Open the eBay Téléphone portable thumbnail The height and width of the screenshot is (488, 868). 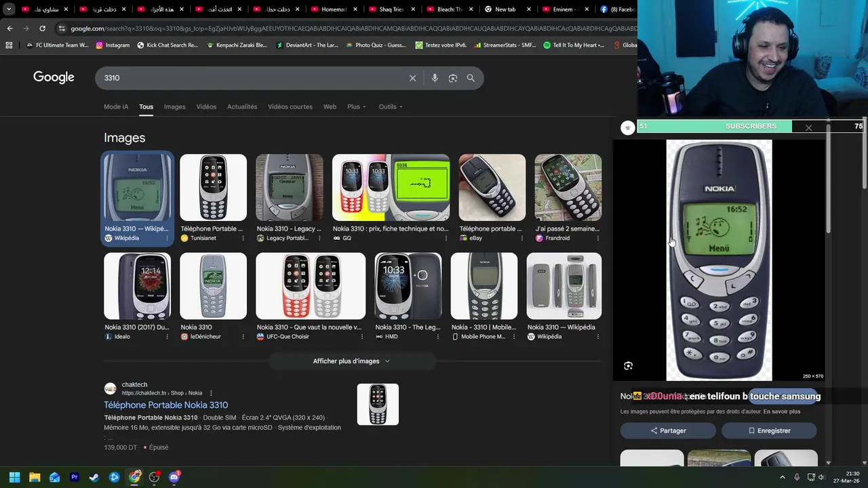point(492,188)
